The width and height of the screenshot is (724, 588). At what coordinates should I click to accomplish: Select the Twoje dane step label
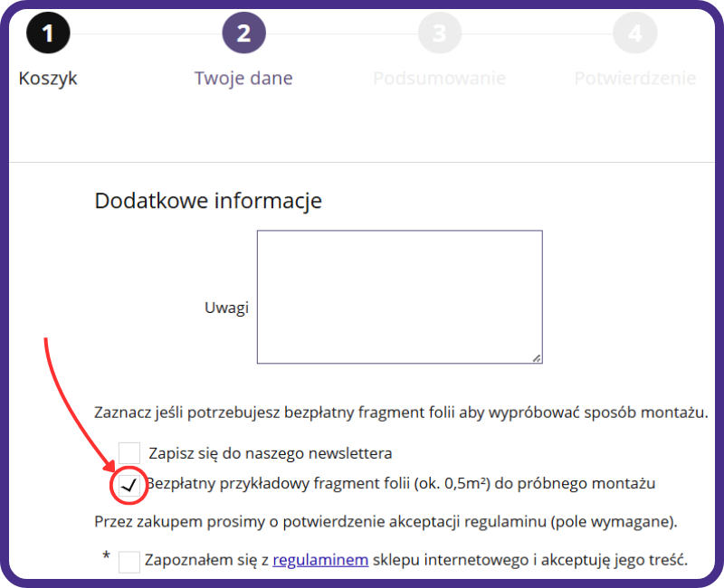pyautogui.click(x=243, y=79)
